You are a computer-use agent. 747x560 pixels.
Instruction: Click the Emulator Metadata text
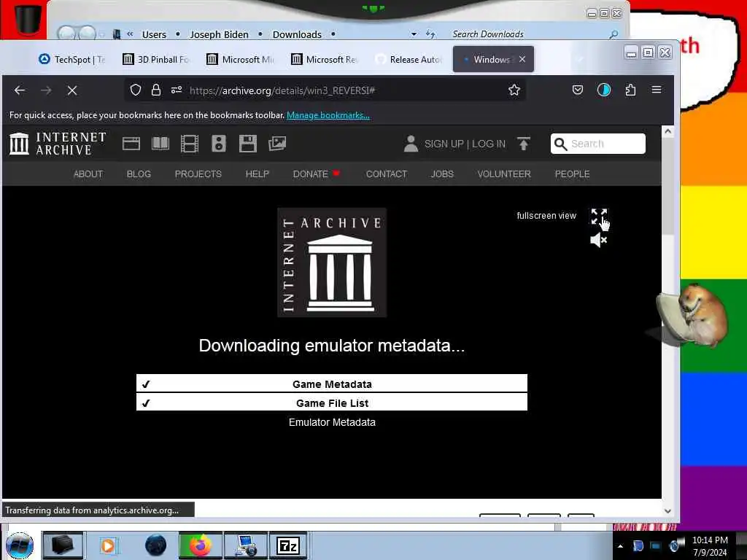(332, 422)
